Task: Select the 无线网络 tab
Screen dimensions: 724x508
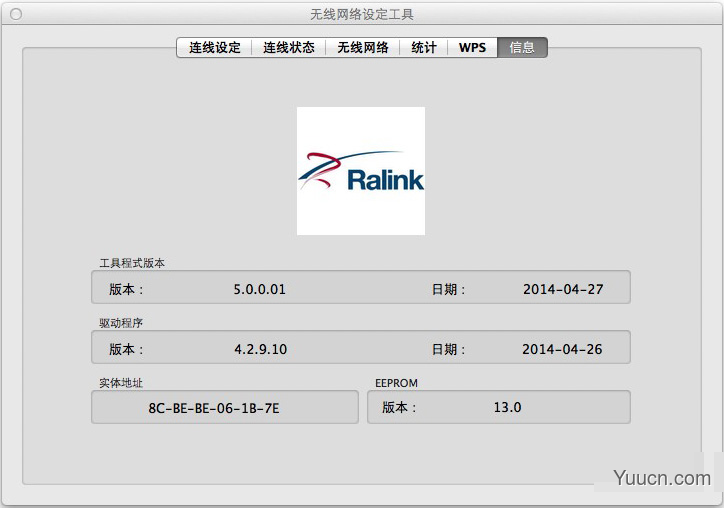Action: coord(362,48)
